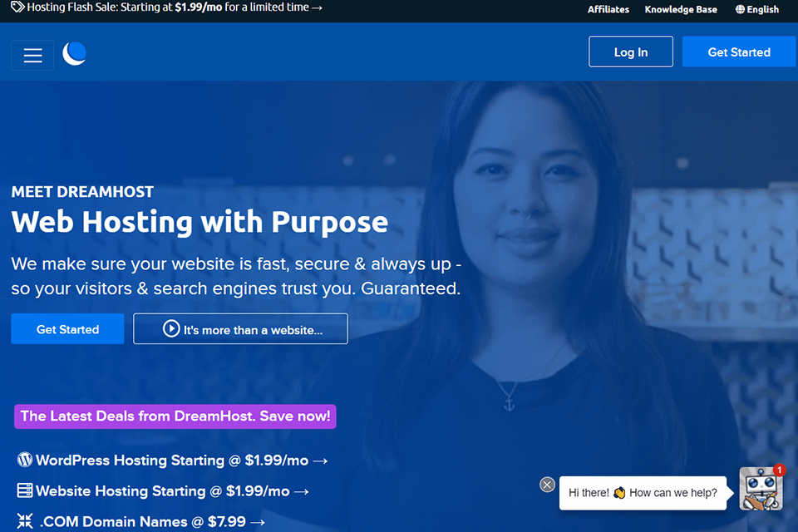Click the red notification badge on chatbot
Viewport: 798px width, 532px height.
pos(779,470)
